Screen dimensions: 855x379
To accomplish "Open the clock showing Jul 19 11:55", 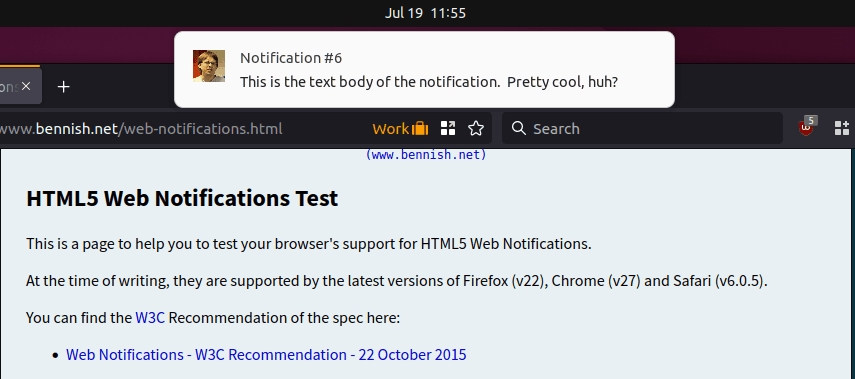I will coord(425,13).
